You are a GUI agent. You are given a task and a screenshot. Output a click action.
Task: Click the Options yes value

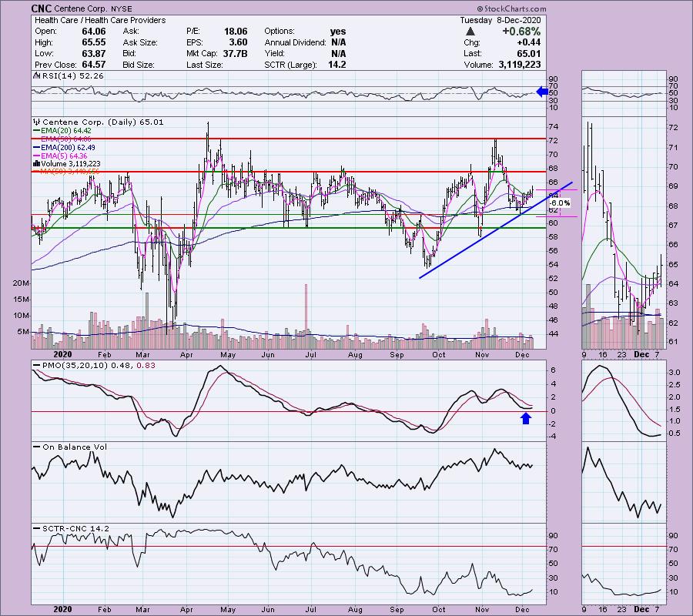(338, 32)
